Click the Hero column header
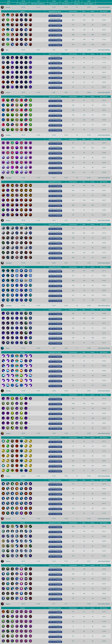This screenshot has width=112, height=644. [9, 4]
